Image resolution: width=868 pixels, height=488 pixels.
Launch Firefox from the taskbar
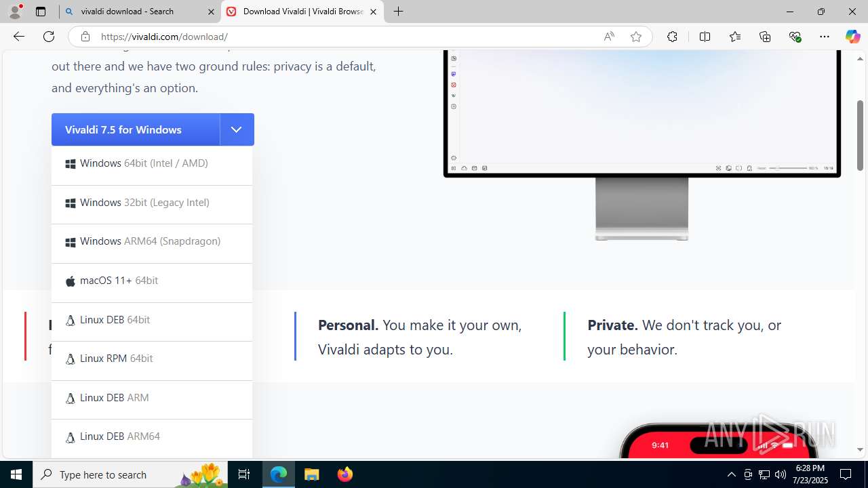point(345,474)
